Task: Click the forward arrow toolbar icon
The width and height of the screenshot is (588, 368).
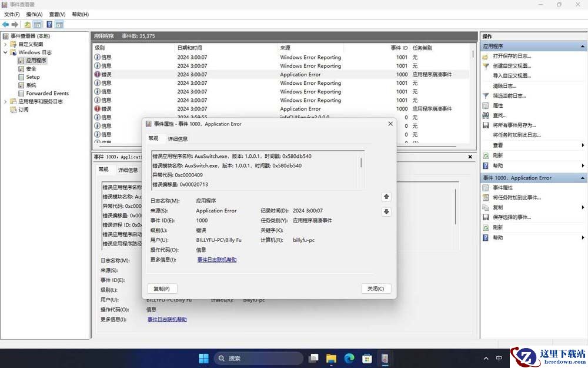Action: pyautogui.click(x=15, y=24)
